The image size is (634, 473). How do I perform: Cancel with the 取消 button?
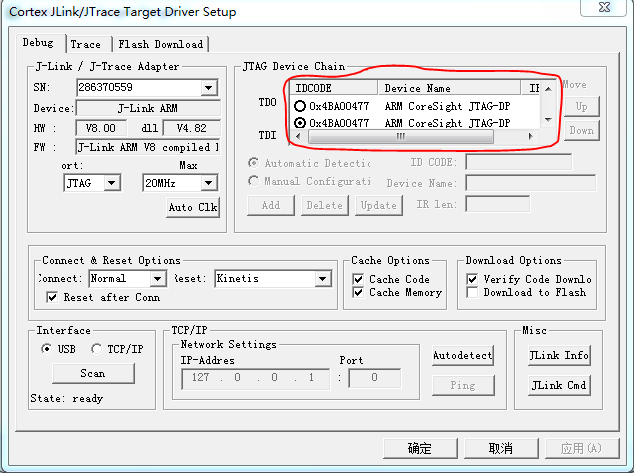click(x=501, y=448)
